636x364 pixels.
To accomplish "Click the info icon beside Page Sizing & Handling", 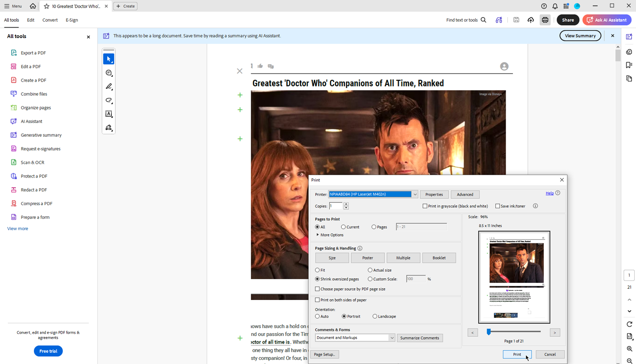I will tap(360, 248).
